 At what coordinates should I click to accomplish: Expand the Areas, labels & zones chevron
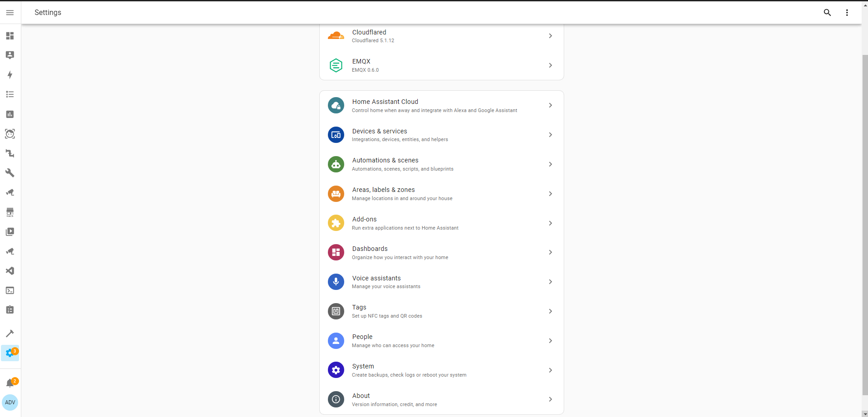pos(550,194)
